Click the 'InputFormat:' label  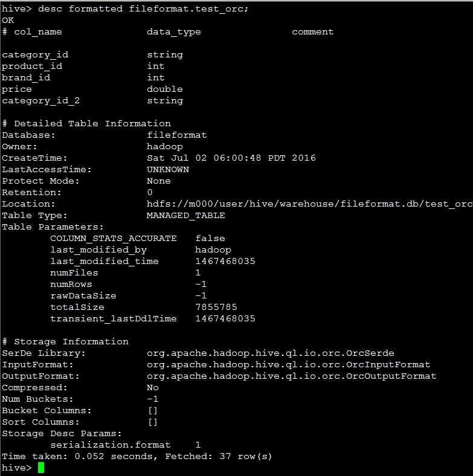[37, 365]
